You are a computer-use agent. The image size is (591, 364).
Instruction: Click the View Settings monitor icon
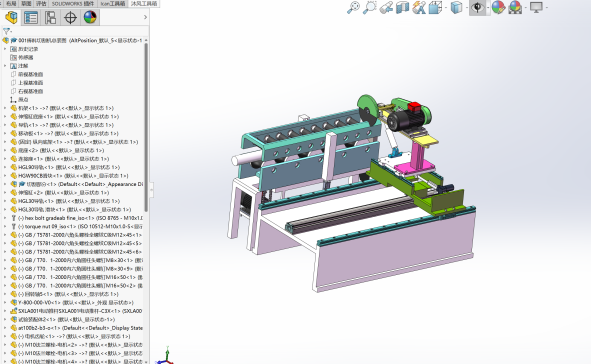click(x=536, y=8)
